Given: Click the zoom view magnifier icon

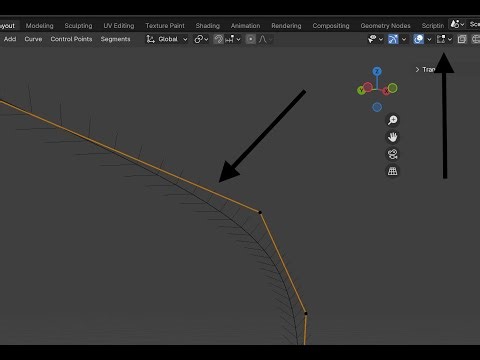Looking at the screenshot, I should pos(393,120).
